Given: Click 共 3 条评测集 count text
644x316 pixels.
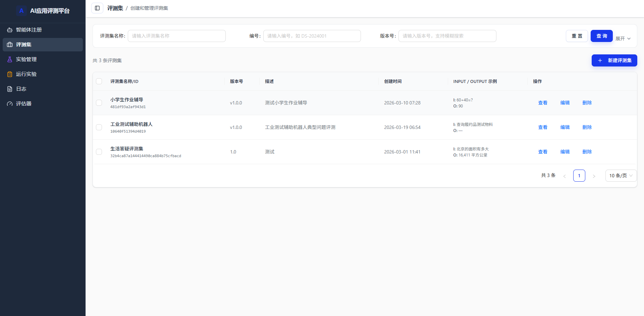Looking at the screenshot, I should coord(107,60).
